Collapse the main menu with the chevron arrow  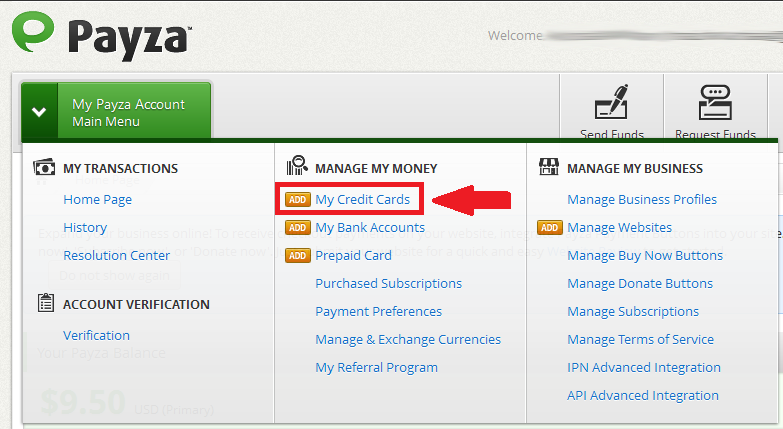click(39, 111)
